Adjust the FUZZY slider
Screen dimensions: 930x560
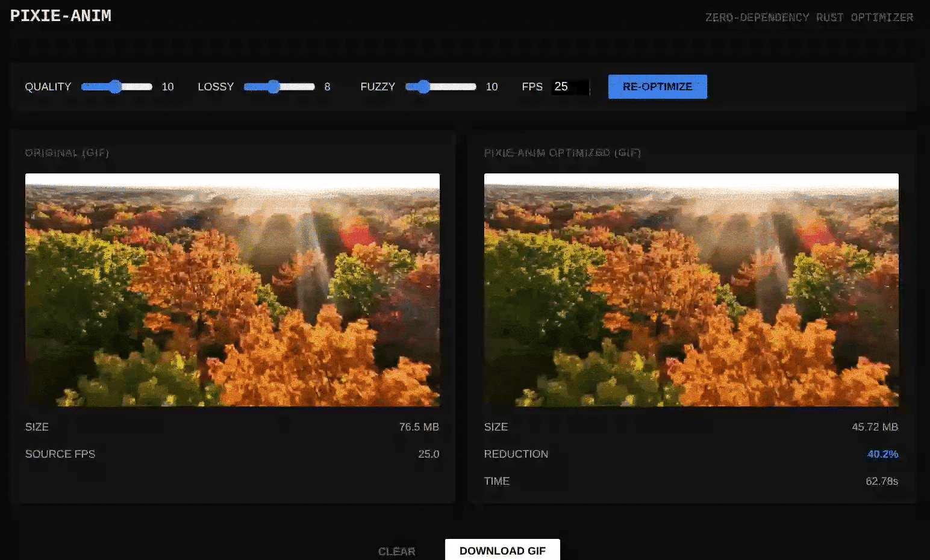click(441, 87)
